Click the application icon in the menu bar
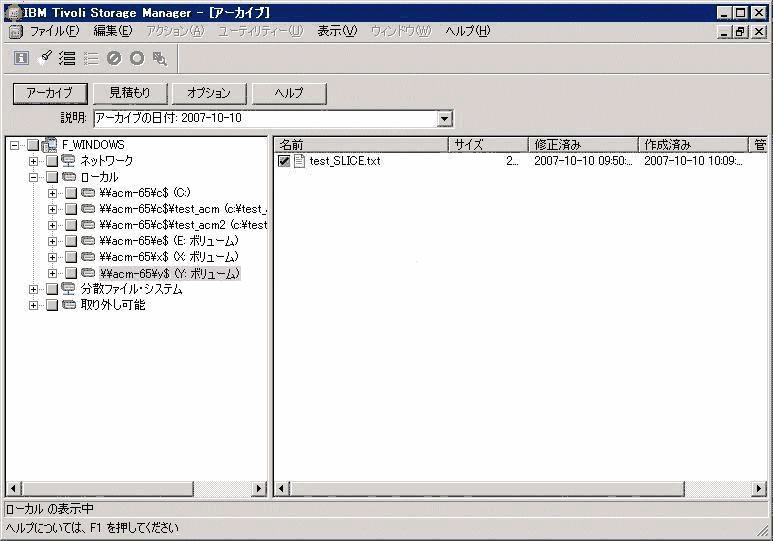This screenshot has height=541, width=773. point(16,32)
